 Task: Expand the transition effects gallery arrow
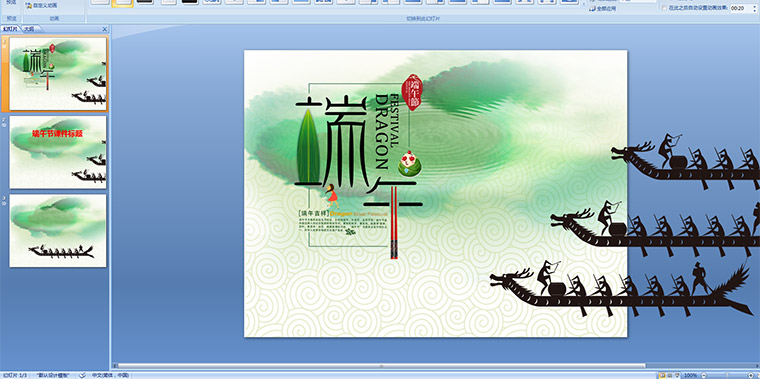click(x=584, y=4)
